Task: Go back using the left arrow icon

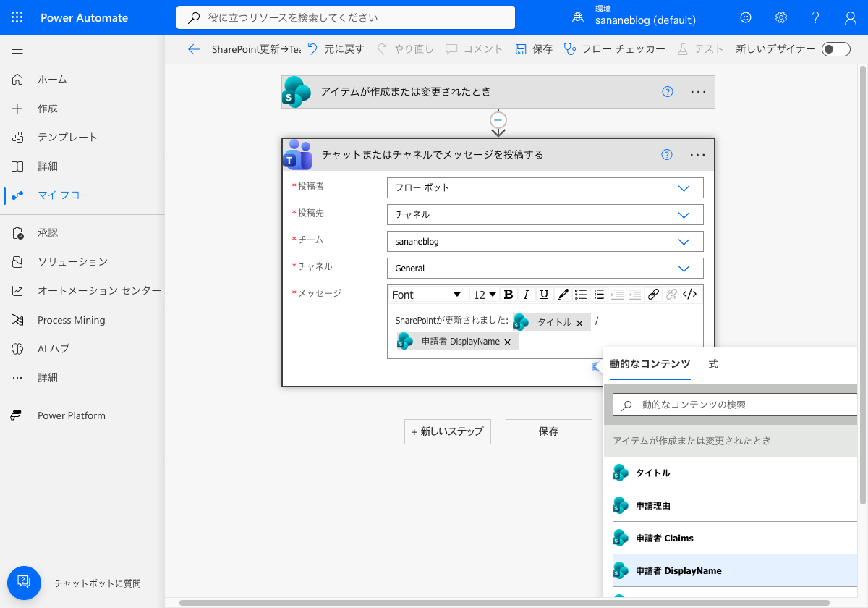Action: [193, 49]
